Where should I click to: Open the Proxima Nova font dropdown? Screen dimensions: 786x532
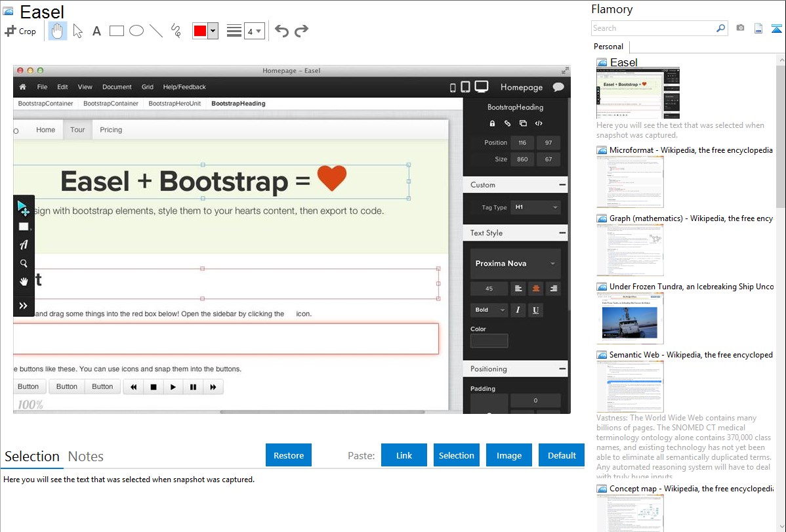coord(515,264)
